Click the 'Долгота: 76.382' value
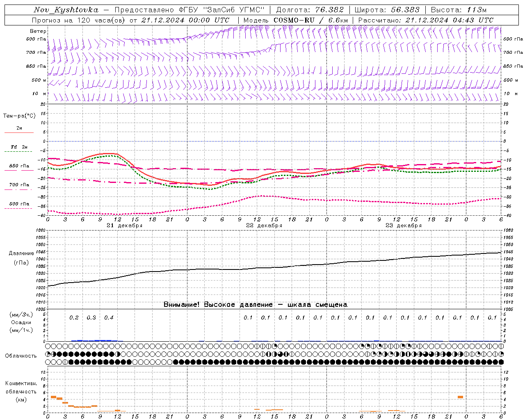 [x=310, y=10]
